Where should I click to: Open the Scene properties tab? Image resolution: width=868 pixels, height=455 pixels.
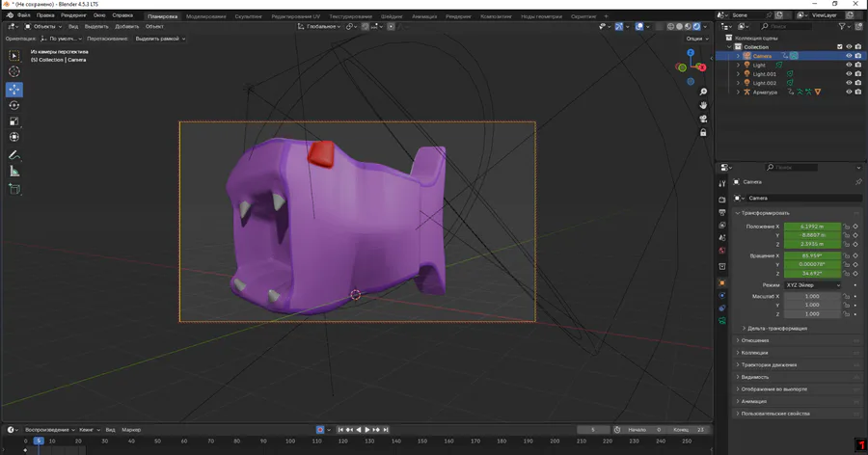721,238
